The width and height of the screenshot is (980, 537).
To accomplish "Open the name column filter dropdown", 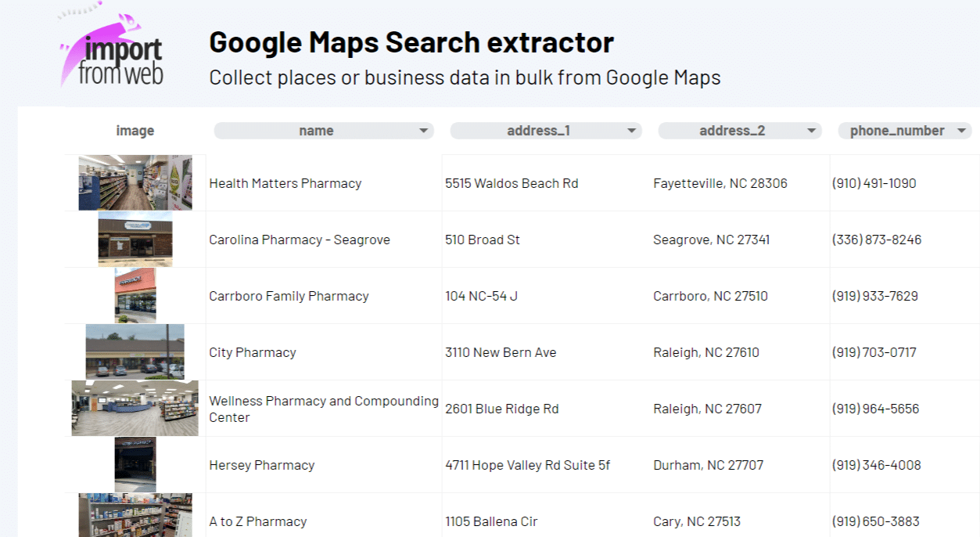I will (423, 132).
